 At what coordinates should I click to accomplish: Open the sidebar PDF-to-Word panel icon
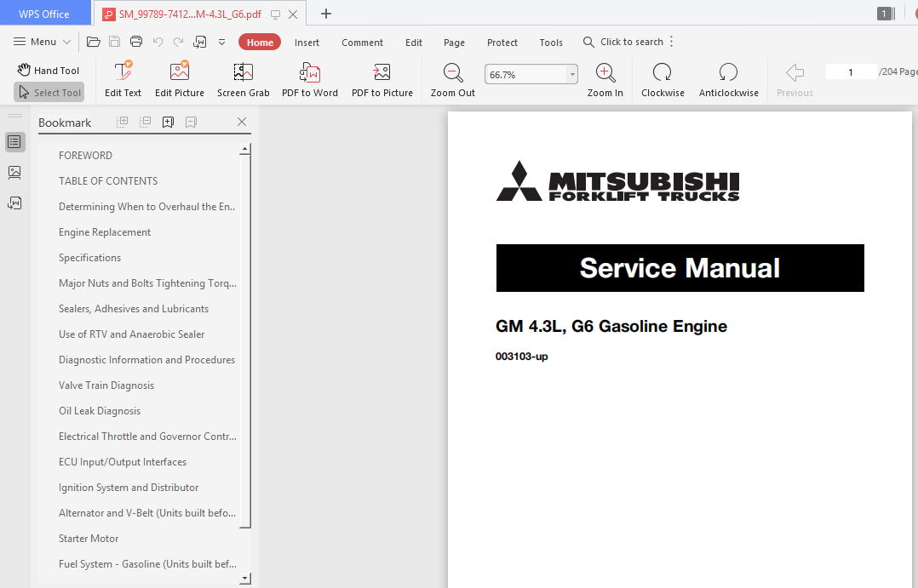point(14,203)
